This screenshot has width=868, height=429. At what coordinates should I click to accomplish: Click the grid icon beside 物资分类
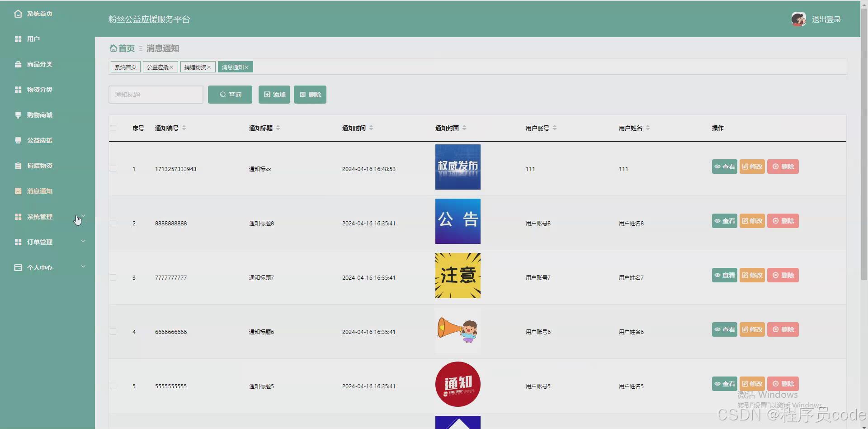18,90
